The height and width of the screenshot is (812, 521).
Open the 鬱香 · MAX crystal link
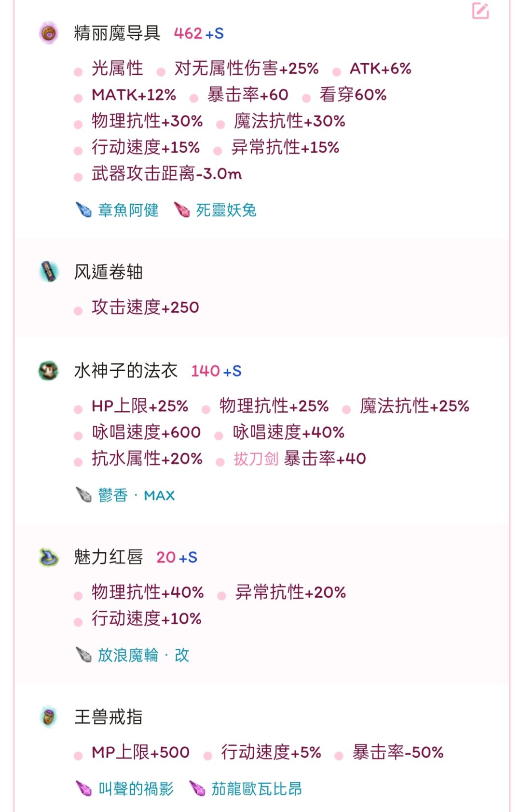pyautogui.click(x=136, y=495)
